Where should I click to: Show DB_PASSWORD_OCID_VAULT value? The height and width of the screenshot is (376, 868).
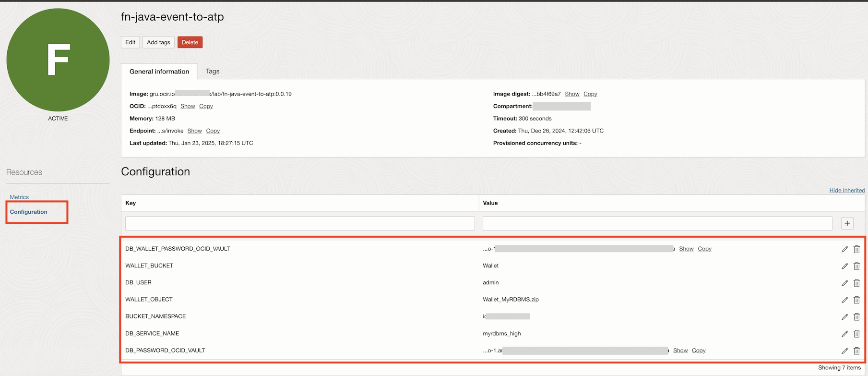(x=680, y=351)
